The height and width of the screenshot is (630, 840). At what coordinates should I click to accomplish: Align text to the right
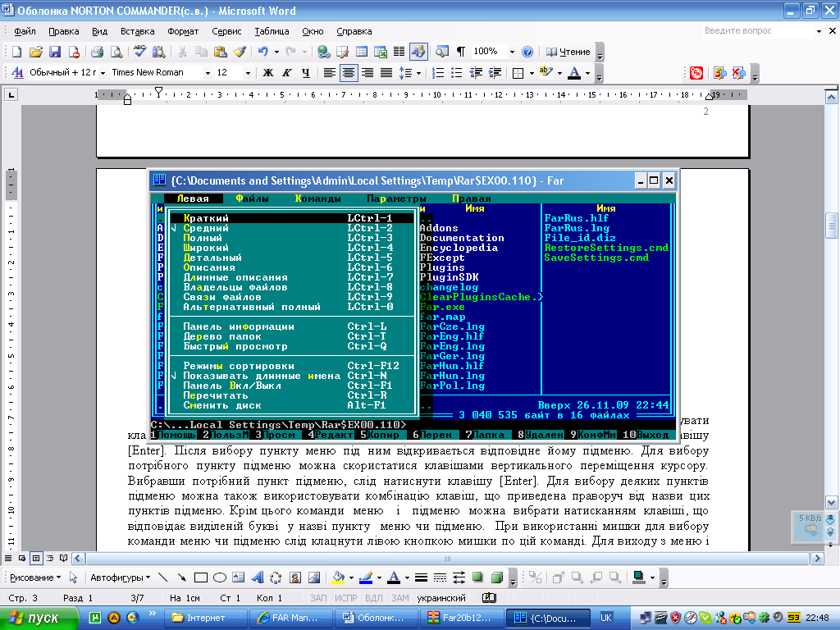[367, 73]
